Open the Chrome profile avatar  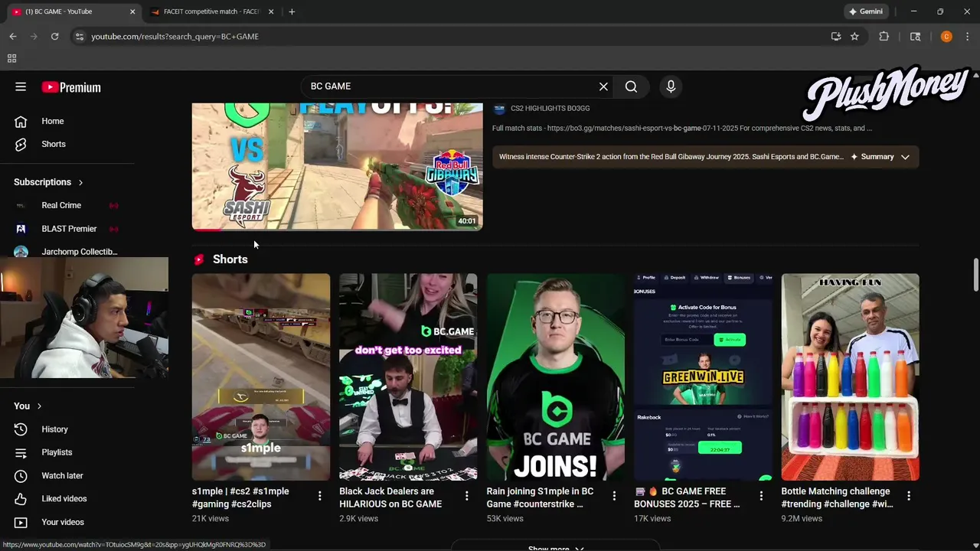[x=946, y=36]
